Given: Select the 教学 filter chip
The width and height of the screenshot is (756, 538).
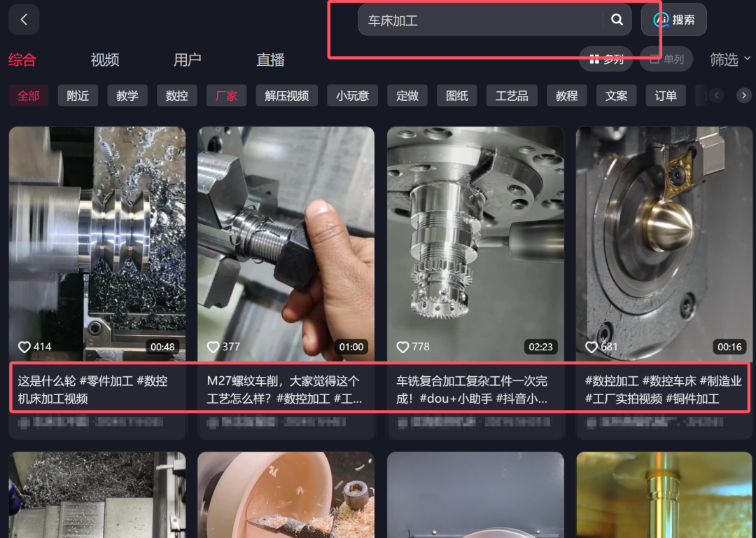Looking at the screenshot, I should tap(127, 95).
